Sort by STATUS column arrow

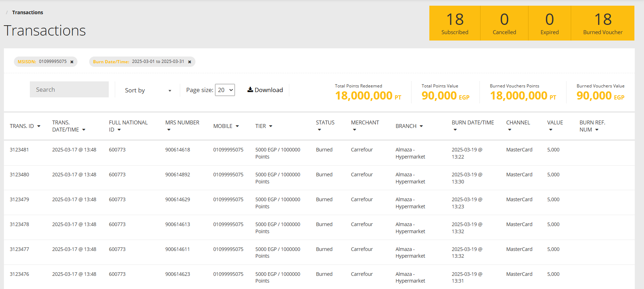point(319,130)
